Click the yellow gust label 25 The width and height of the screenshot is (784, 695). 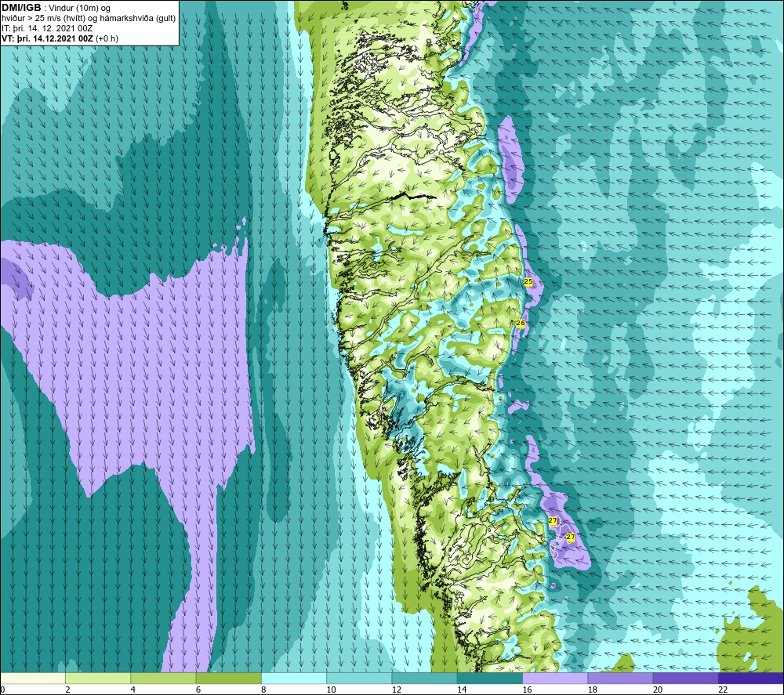click(528, 282)
